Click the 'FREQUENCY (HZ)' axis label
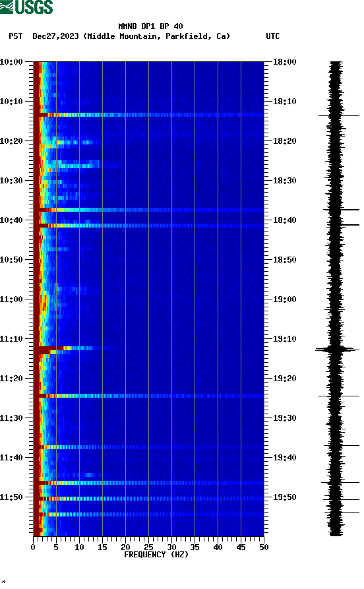Image resolution: width=364 pixels, height=589 pixels. 156,555
